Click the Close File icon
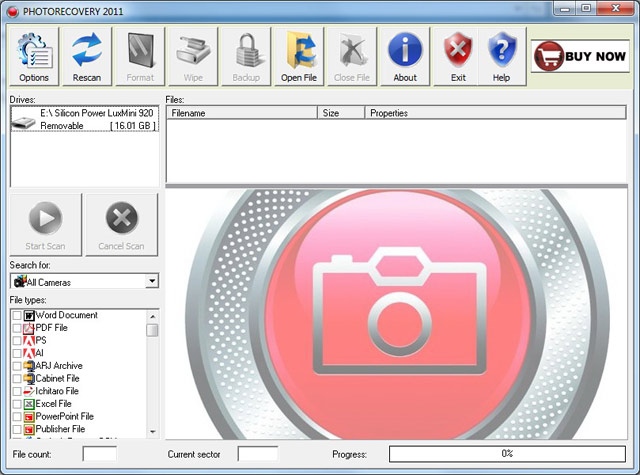This screenshot has height=475, width=640. (x=352, y=51)
